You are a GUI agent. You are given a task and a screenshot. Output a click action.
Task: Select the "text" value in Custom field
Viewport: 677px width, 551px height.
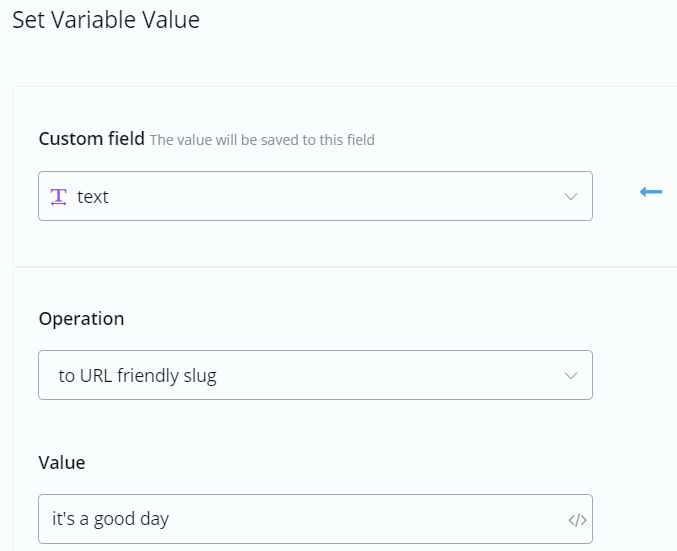(x=93, y=197)
